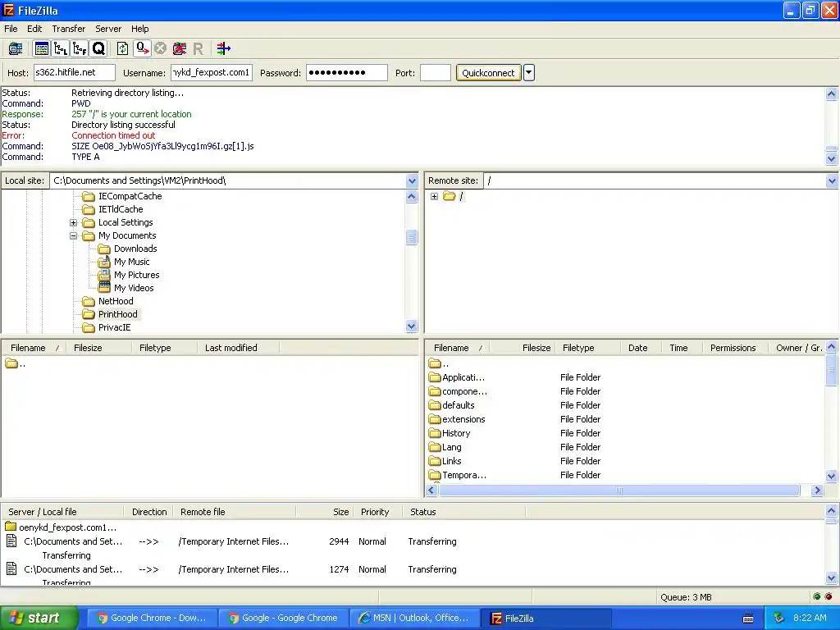Open the Edit menu
Screen dimensions: 840x630
[34, 29]
